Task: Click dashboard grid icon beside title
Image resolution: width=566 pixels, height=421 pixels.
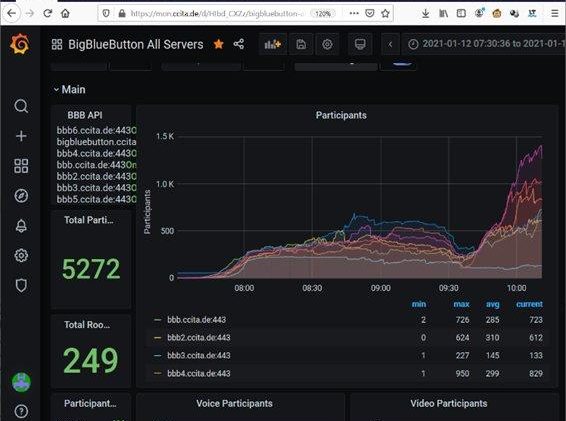Action: point(57,44)
